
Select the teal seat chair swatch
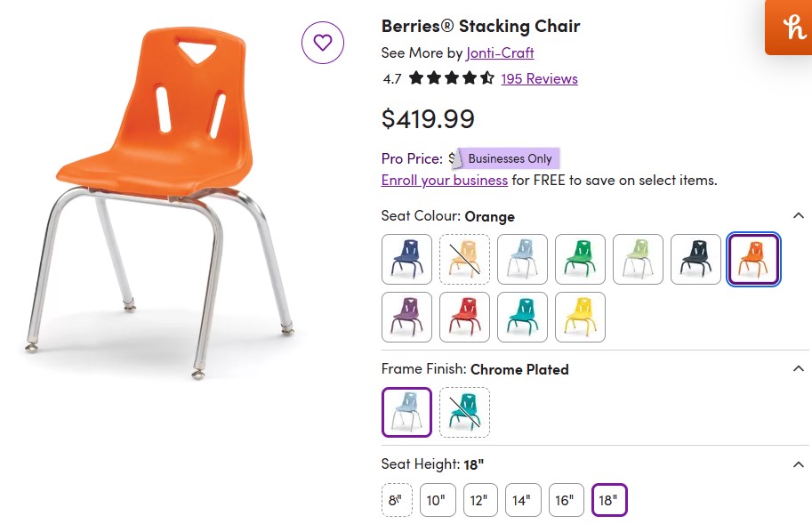click(522, 317)
